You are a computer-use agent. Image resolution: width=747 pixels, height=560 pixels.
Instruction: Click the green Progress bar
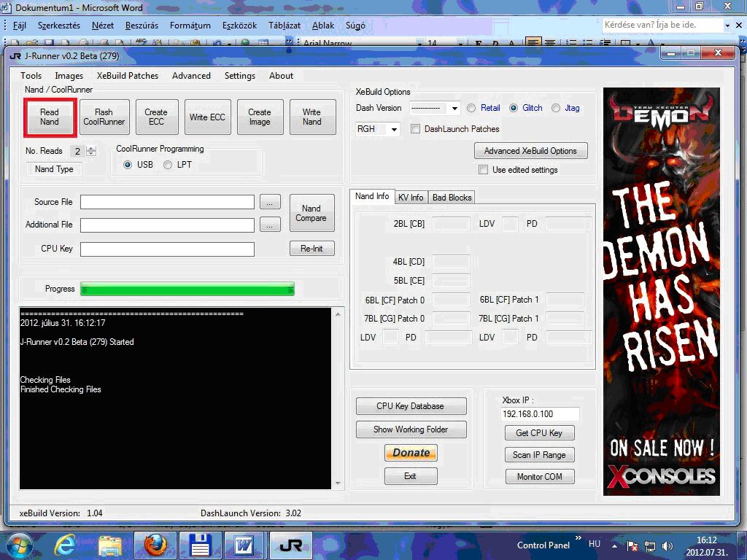click(x=187, y=289)
